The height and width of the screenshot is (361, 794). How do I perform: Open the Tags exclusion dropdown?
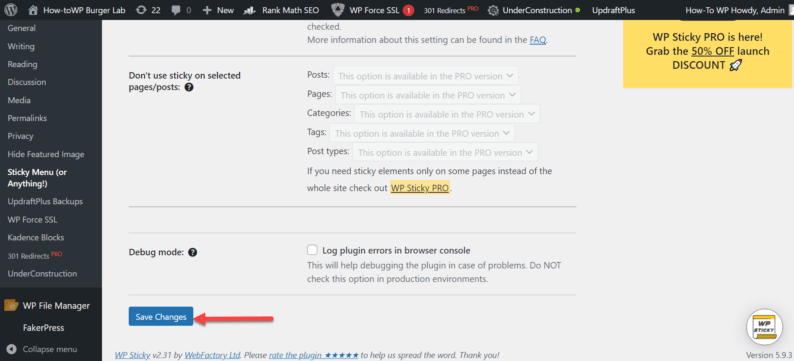(x=422, y=133)
